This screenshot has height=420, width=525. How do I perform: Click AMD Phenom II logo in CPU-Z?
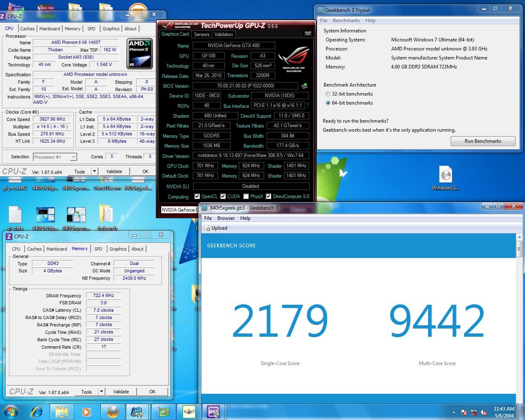point(139,53)
